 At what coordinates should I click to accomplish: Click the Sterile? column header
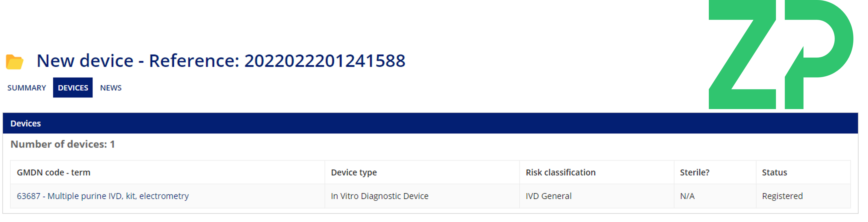pos(694,172)
